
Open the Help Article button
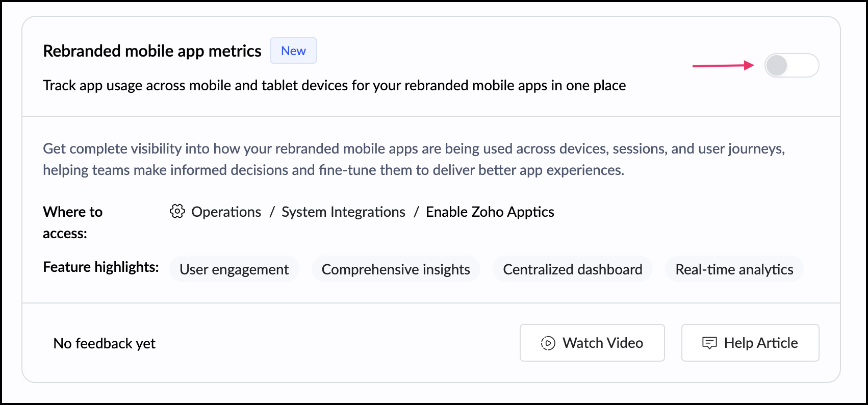pyautogui.click(x=750, y=343)
